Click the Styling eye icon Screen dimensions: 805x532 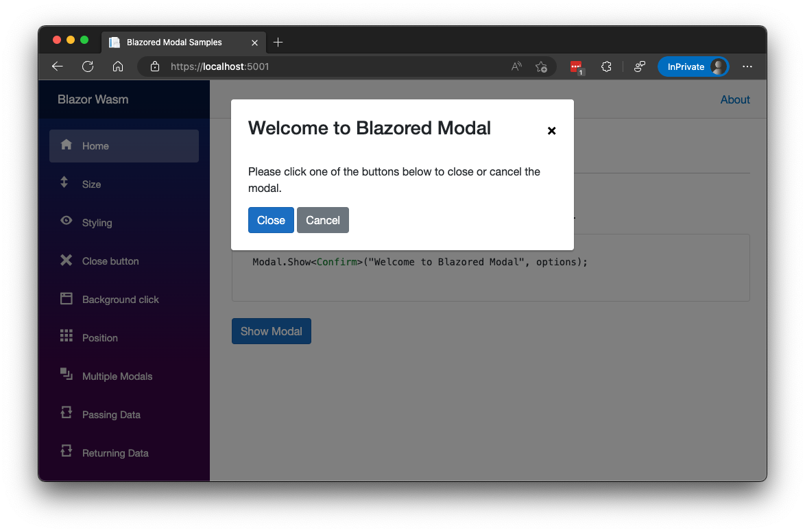67,221
